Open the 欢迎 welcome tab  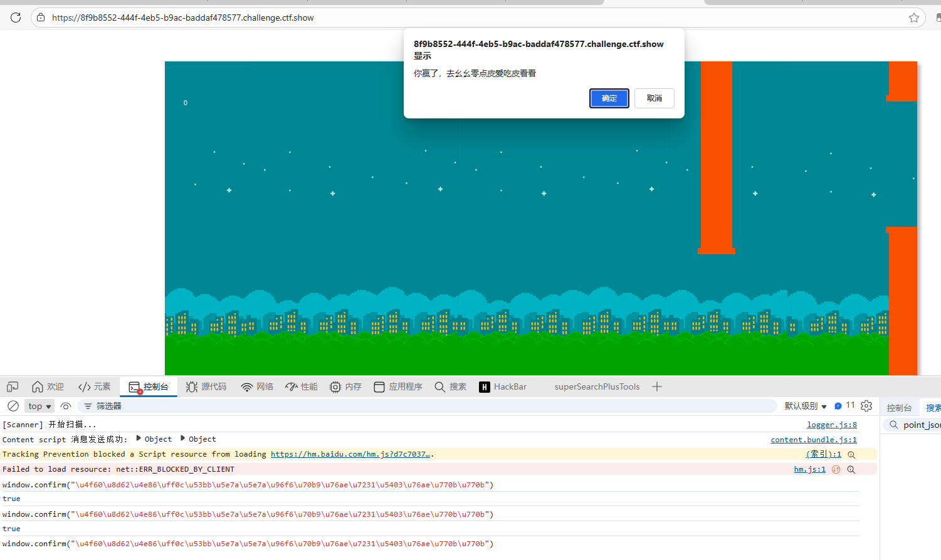tap(48, 387)
